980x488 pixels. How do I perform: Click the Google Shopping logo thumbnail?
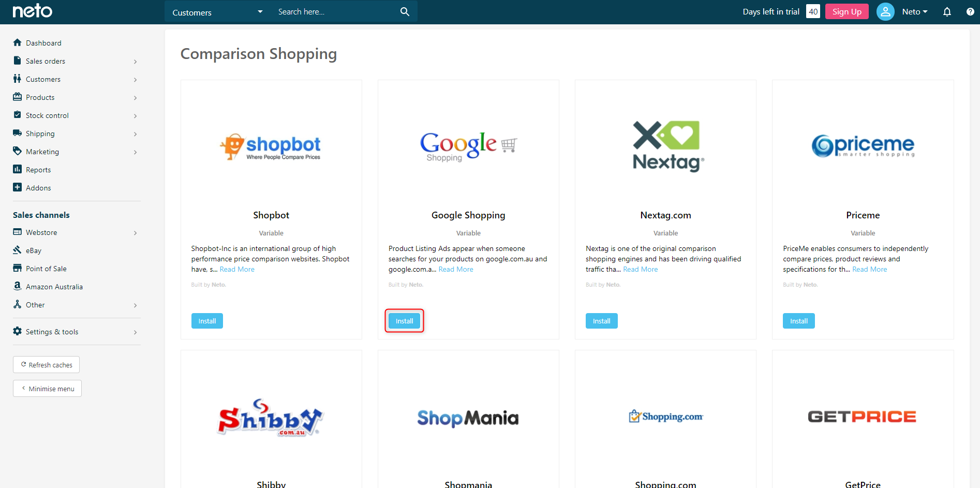468,146
